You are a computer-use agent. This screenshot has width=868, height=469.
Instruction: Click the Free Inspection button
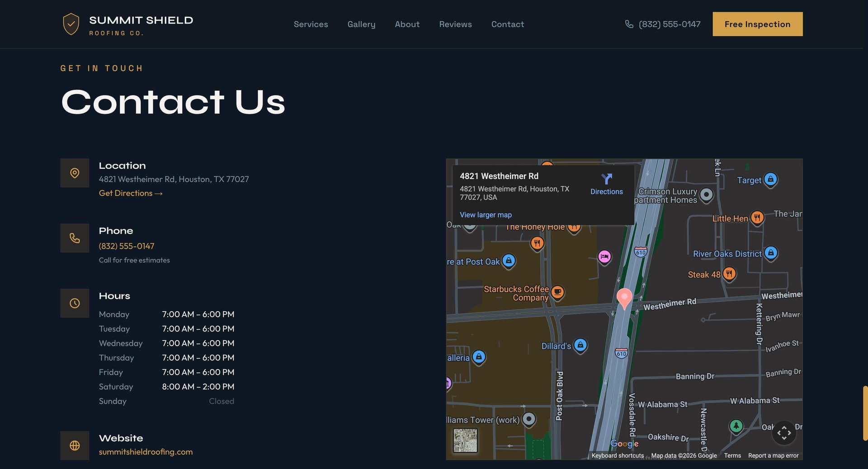757,24
